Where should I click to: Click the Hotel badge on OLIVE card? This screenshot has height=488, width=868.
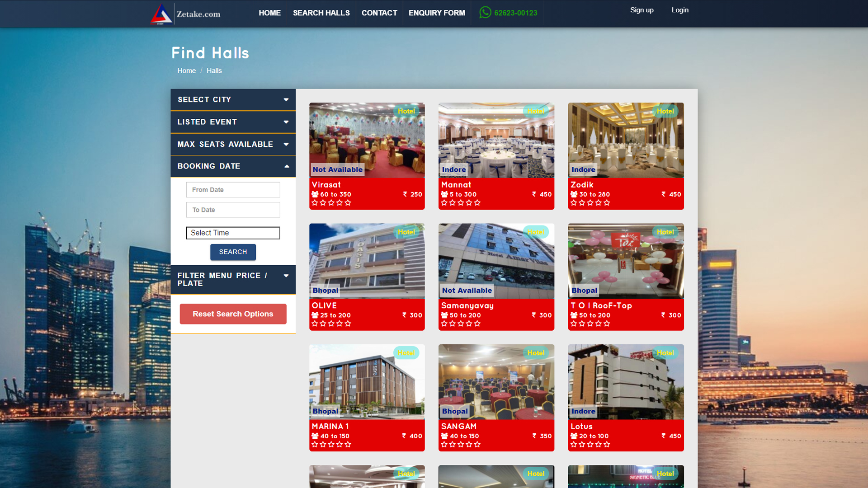[x=406, y=232]
